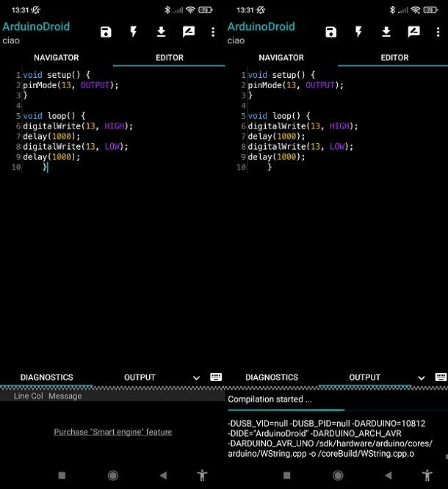
Task: Click 'digitalWrite(13, HIGH);' in left editor
Action: 78,126
